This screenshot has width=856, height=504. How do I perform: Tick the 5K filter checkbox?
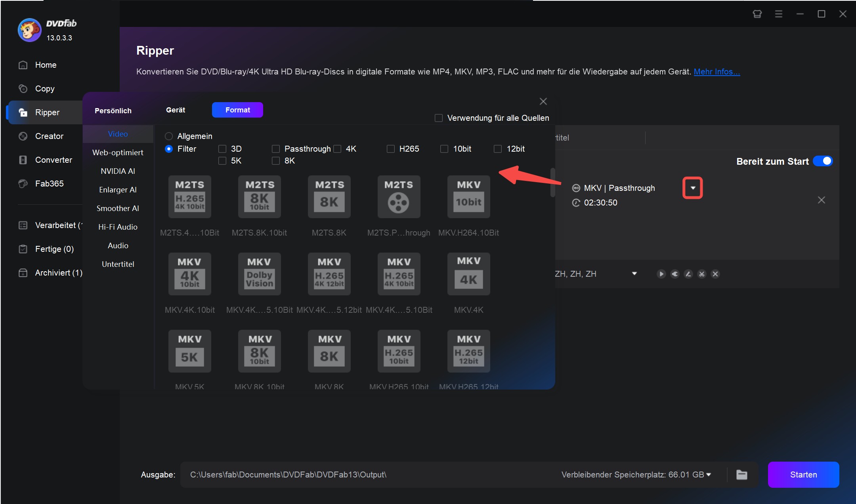click(222, 161)
